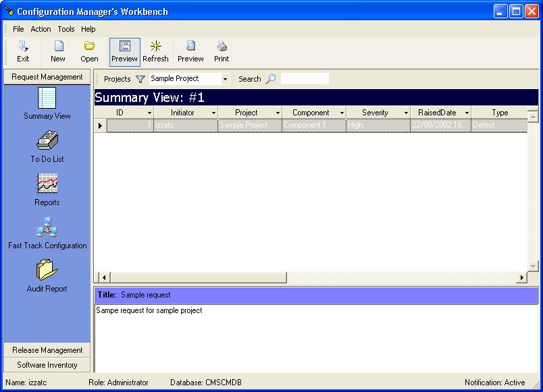This screenshot has width=543, height=392.
Task: Maximize the Workbench window
Action: [x=516, y=11]
